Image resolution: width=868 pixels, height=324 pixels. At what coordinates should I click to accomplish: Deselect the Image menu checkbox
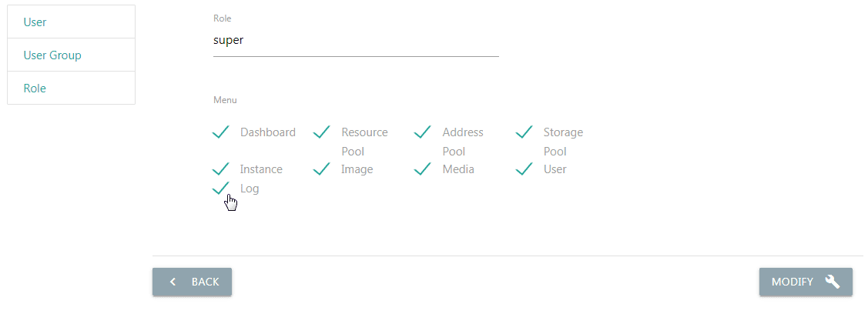pos(322,169)
